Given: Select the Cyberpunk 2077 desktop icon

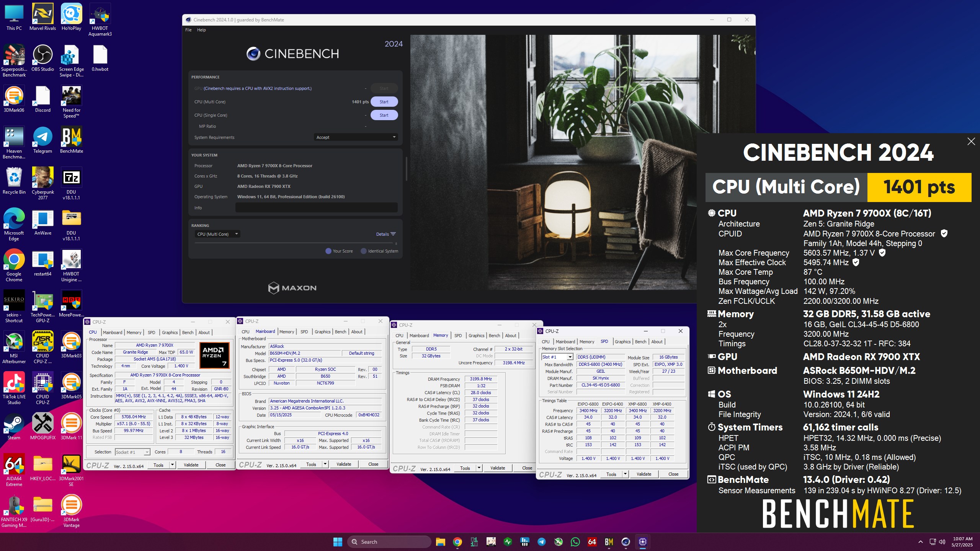Looking at the screenshot, I should [42, 183].
